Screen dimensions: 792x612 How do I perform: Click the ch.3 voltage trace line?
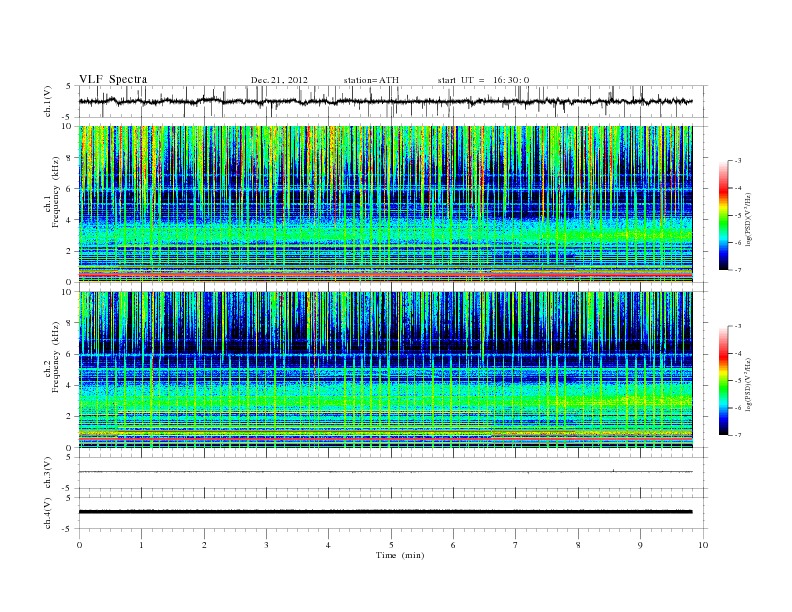coord(385,472)
